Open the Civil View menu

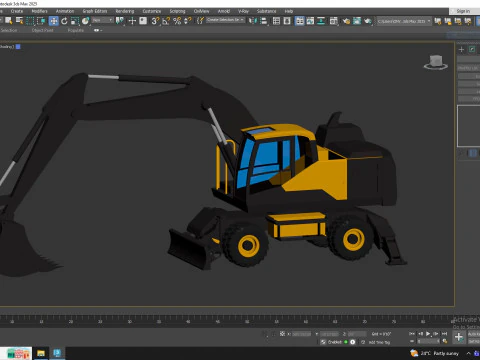click(x=201, y=11)
